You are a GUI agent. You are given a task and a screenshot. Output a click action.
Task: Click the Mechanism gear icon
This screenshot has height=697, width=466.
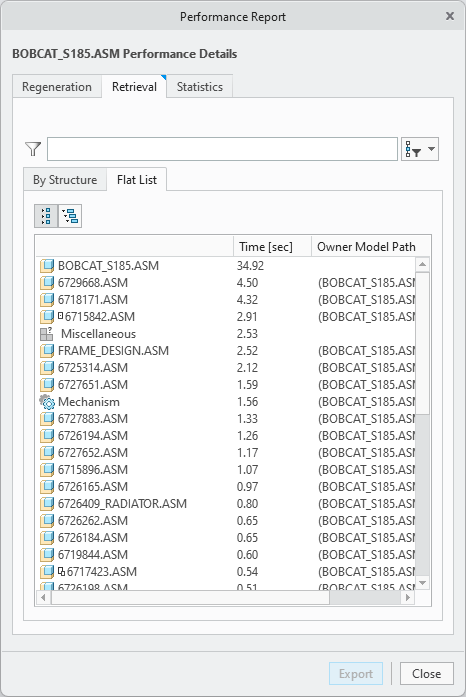click(47, 402)
